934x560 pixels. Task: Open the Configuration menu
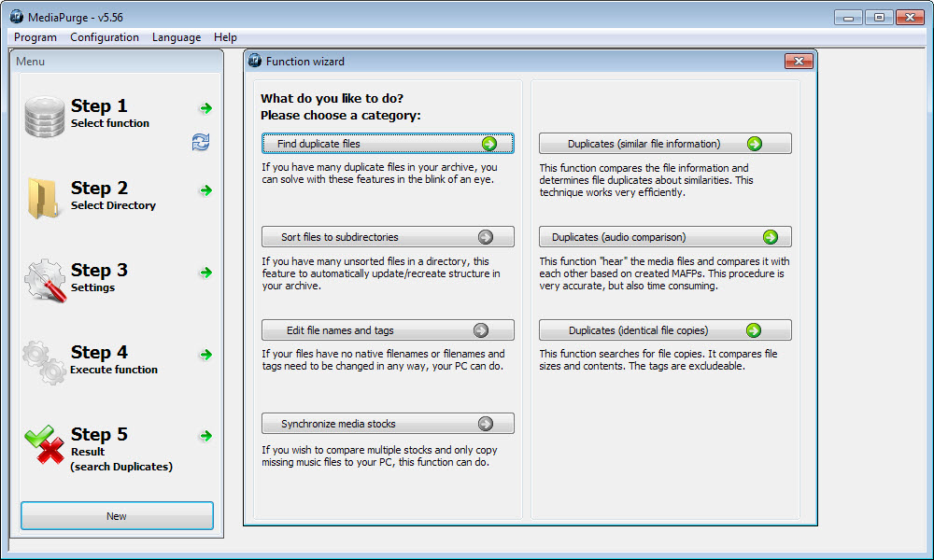click(105, 37)
